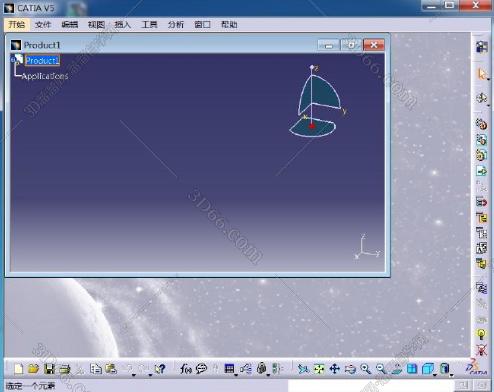Click the New document icon
The height and width of the screenshot is (392, 494).
(19, 369)
